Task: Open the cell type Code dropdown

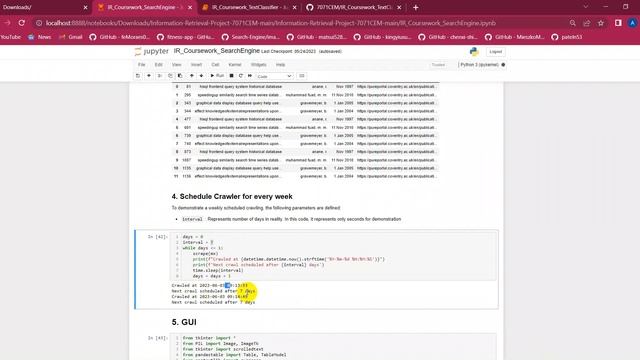Action: [274, 76]
